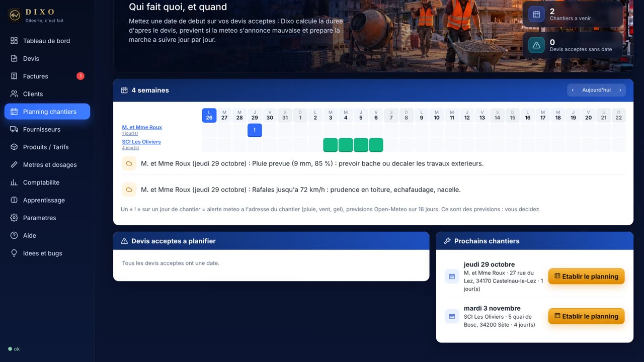Click the "Devis acceptes a planifier" heading

coord(174,241)
